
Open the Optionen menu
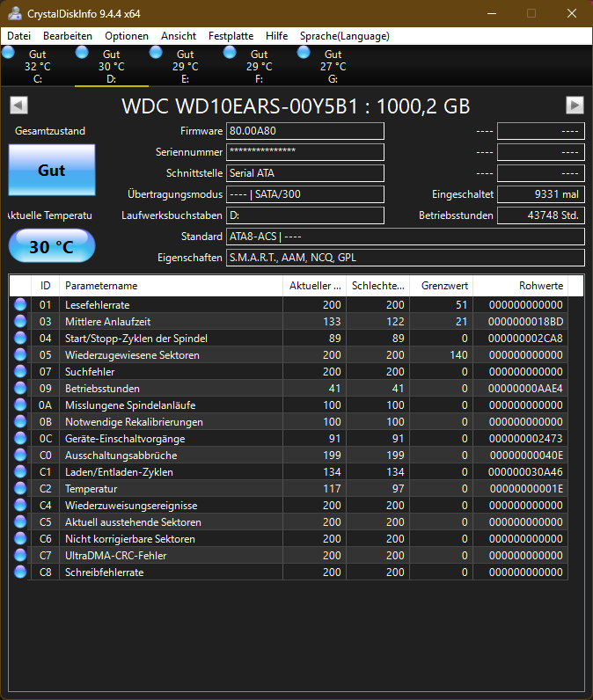point(127,36)
